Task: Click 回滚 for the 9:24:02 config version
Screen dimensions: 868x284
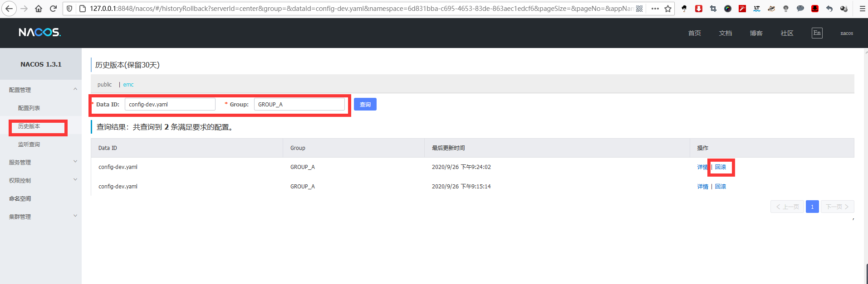Action: click(721, 167)
